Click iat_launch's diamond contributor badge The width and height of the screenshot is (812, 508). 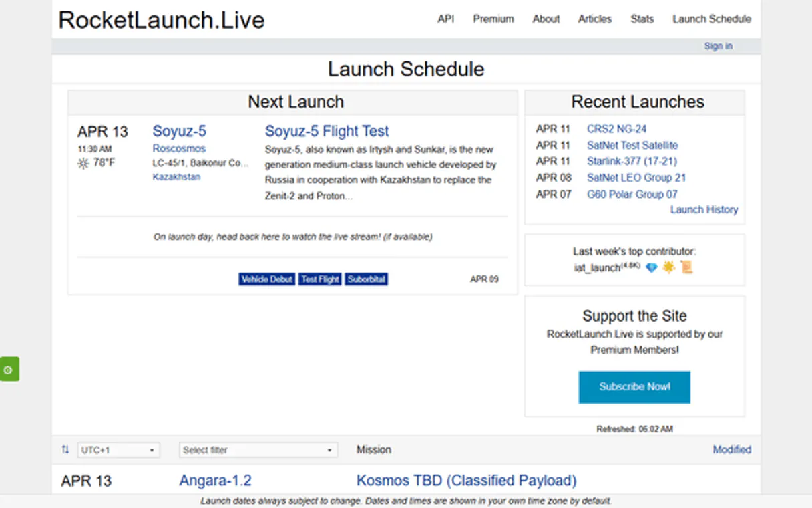coord(653,267)
